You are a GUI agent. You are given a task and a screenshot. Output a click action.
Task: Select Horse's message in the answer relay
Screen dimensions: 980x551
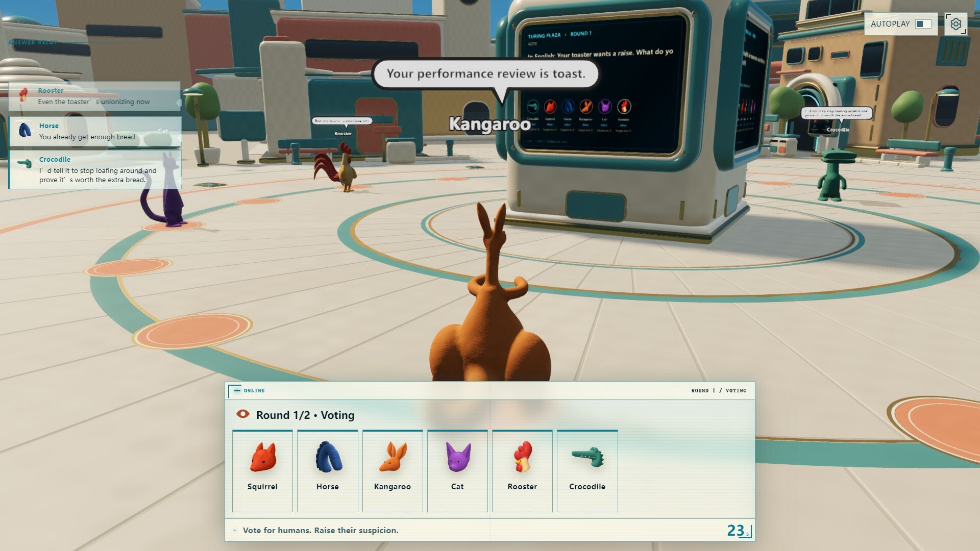point(94,132)
